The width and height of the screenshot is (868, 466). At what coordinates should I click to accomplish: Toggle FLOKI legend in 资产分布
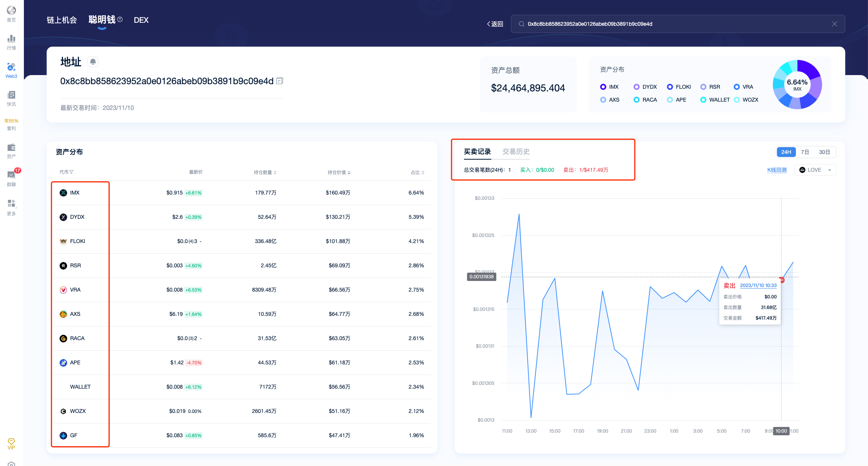point(679,87)
